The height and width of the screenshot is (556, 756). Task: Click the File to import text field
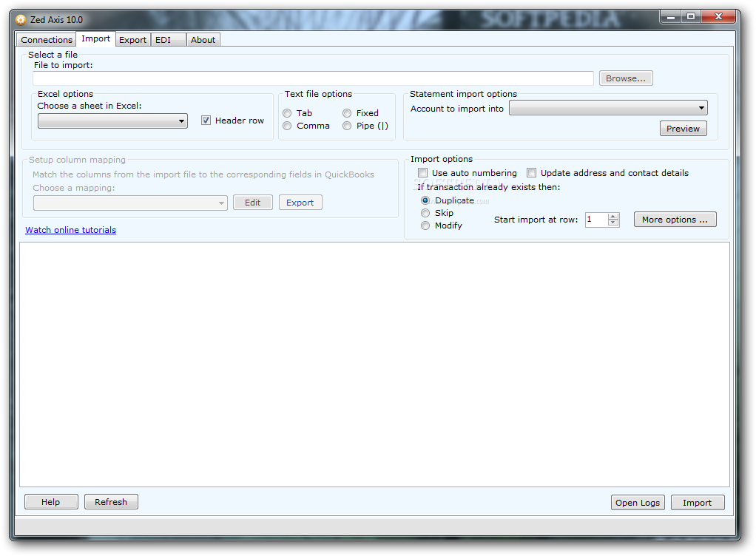pyautogui.click(x=313, y=78)
